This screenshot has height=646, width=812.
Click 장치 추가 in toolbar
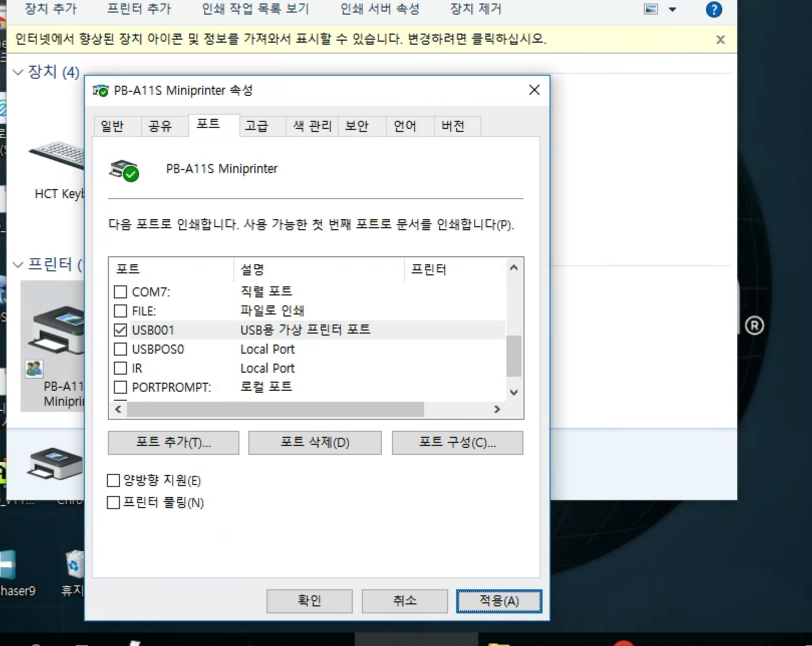(x=51, y=9)
